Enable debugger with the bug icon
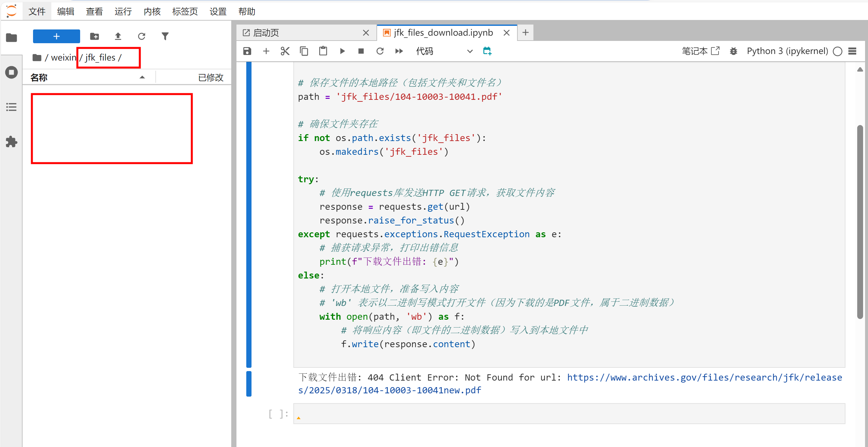Screen dimensions: 868x447 [733, 51]
